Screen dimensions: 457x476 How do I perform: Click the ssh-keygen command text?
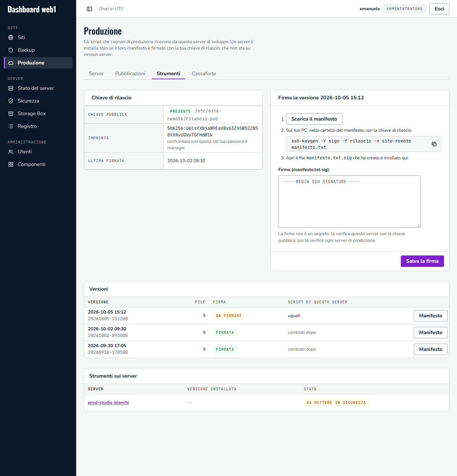pyautogui.click(x=351, y=144)
